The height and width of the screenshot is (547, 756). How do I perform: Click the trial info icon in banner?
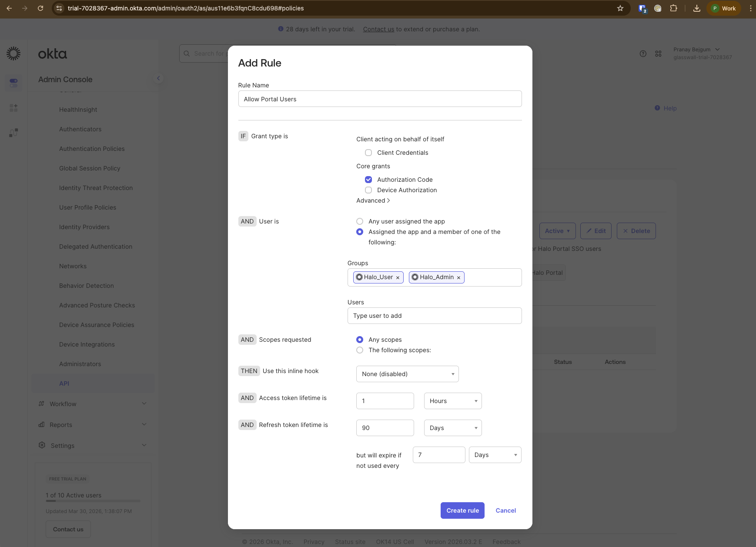(281, 29)
